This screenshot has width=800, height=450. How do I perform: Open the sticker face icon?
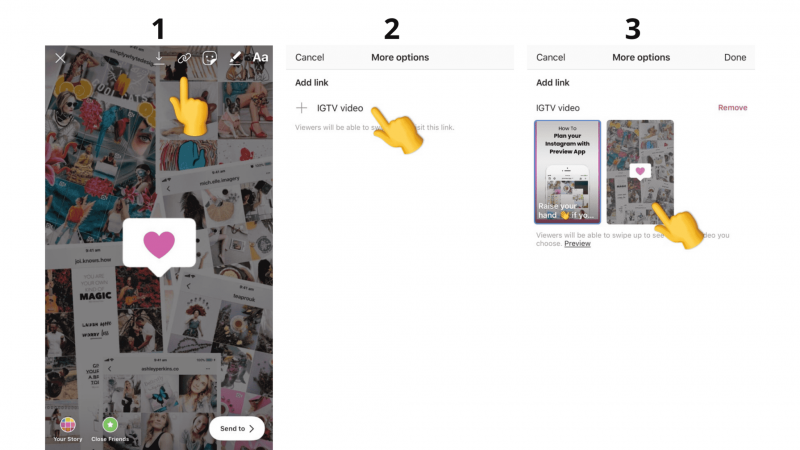[210, 58]
